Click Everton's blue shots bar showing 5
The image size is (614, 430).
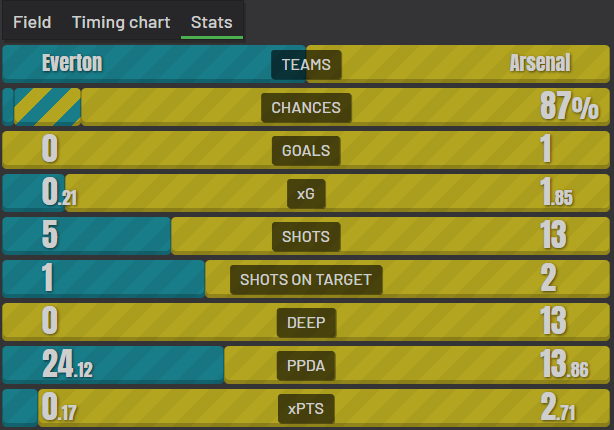coord(88,237)
